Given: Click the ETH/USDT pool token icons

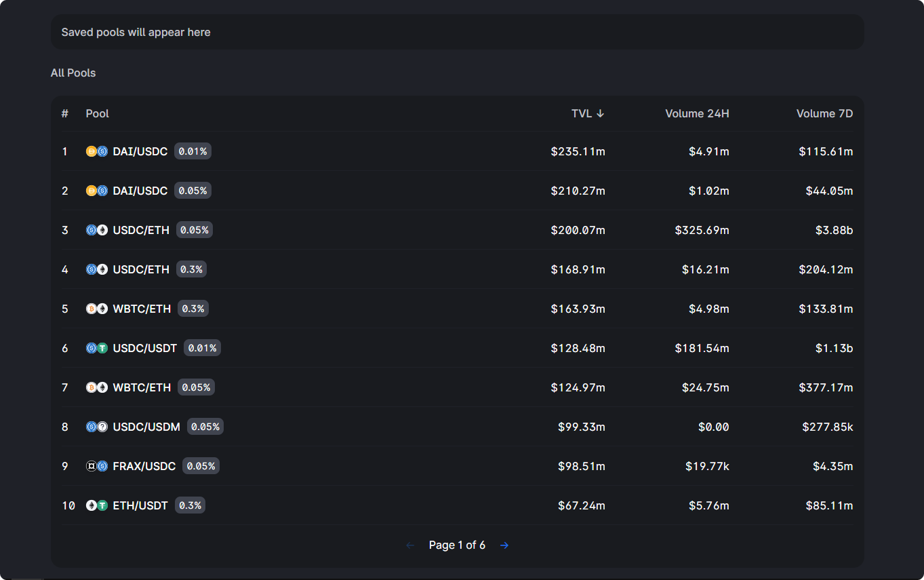Looking at the screenshot, I should [97, 505].
